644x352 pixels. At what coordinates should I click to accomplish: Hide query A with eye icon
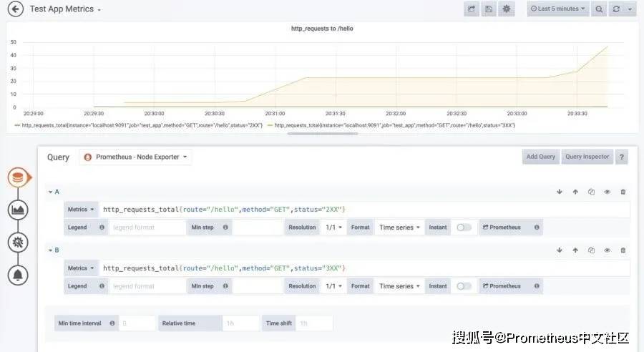[607, 192]
